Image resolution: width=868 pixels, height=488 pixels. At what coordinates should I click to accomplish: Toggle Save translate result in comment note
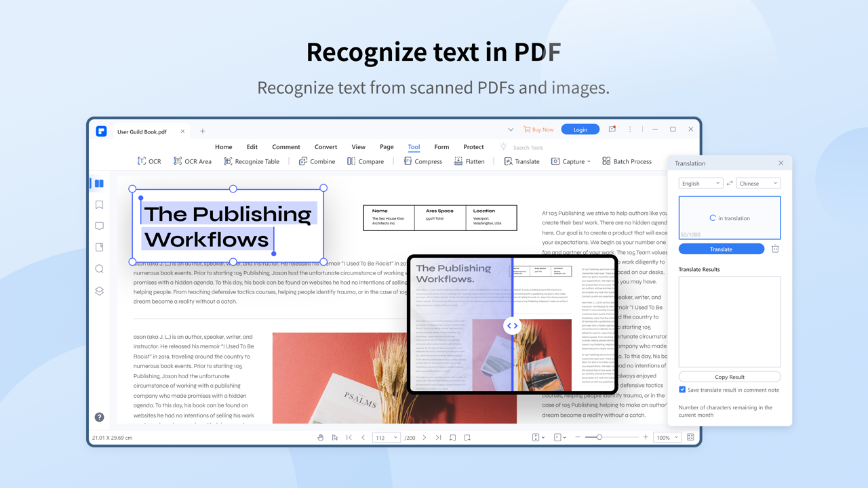(682, 390)
